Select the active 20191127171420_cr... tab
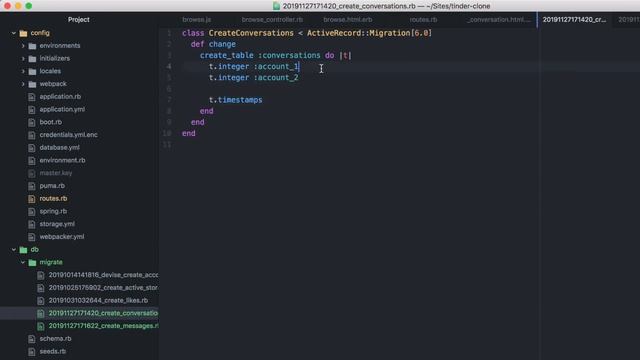 tap(574, 20)
